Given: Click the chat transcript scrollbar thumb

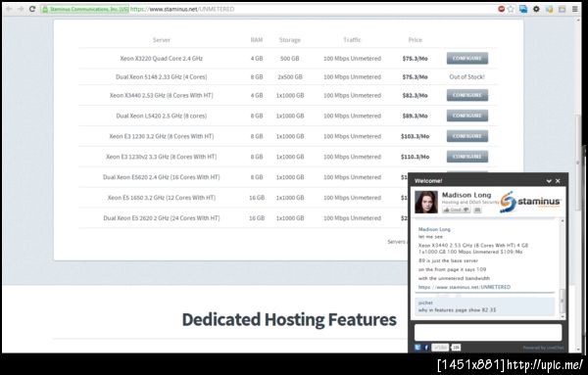Looking at the screenshot, I should (563, 301).
